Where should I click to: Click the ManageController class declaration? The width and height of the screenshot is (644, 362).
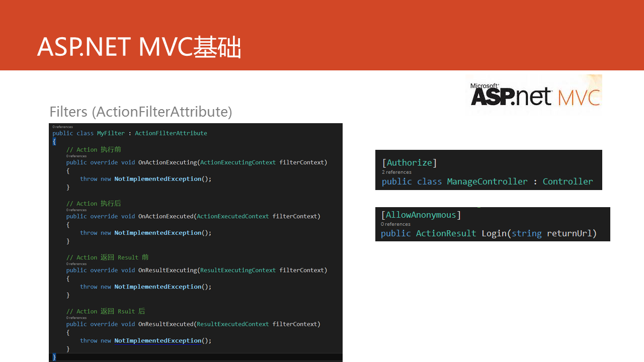tap(488, 182)
